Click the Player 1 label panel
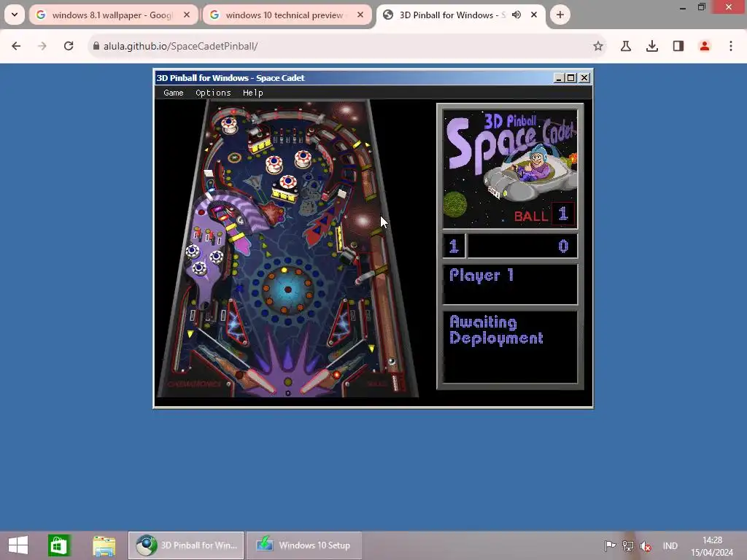The width and height of the screenshot is (747, 560). pyautogui.click(x=510, y=284)
